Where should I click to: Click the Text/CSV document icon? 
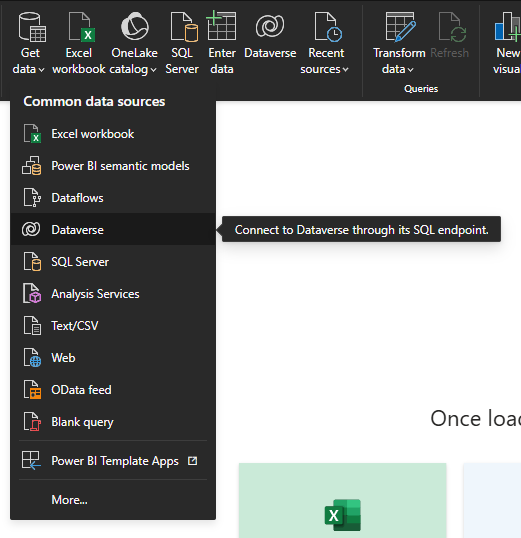pyautogui.click(x=32, y=326)
